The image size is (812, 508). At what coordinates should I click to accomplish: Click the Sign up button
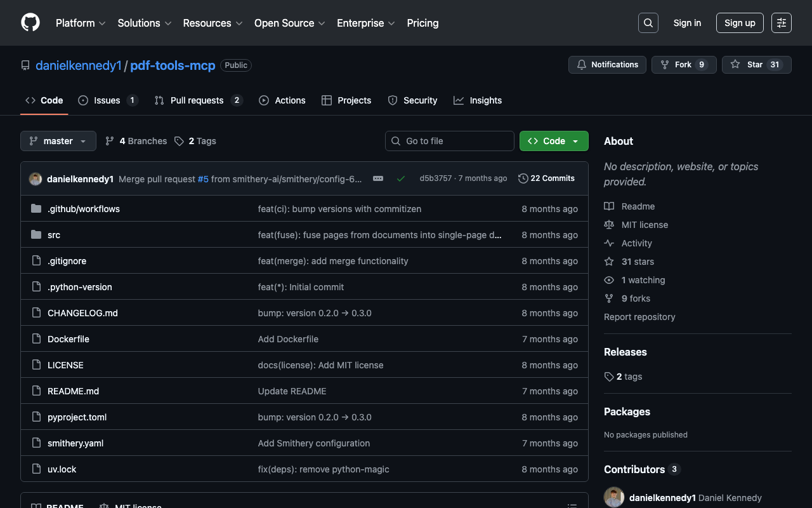tap(739, 23)
